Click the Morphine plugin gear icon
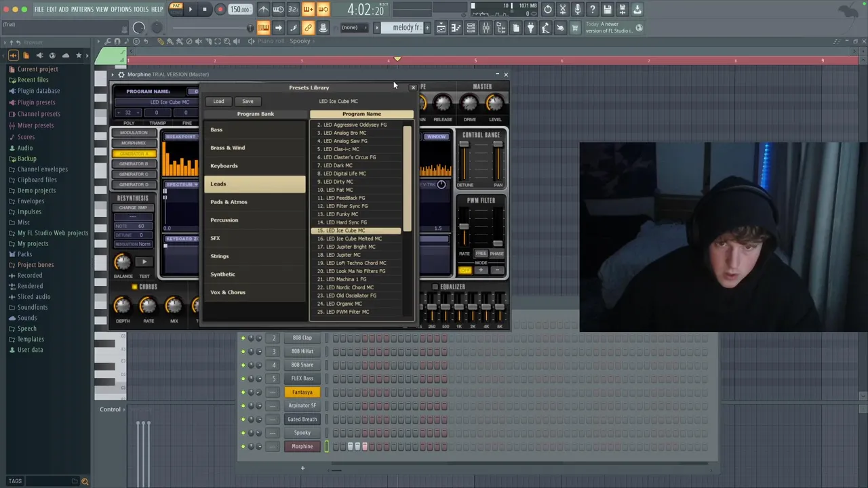 point(121,75)
